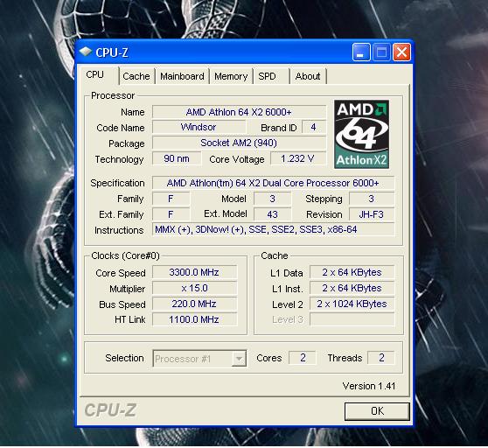This screenshot has width=488, height=448.
Task: Expand the Processor #1 selection dropdown
Action: (239, 359)
